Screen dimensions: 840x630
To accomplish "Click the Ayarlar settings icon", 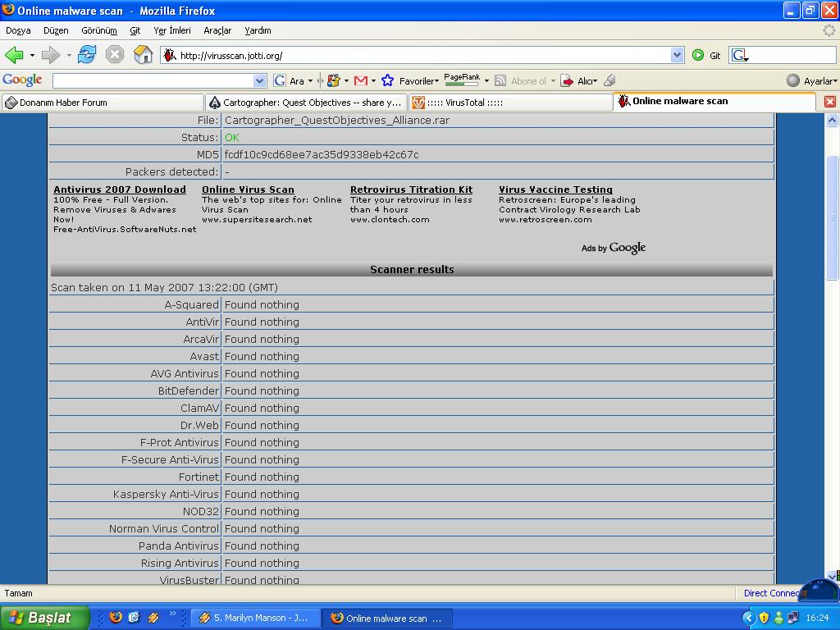I will tap(793, 81).
